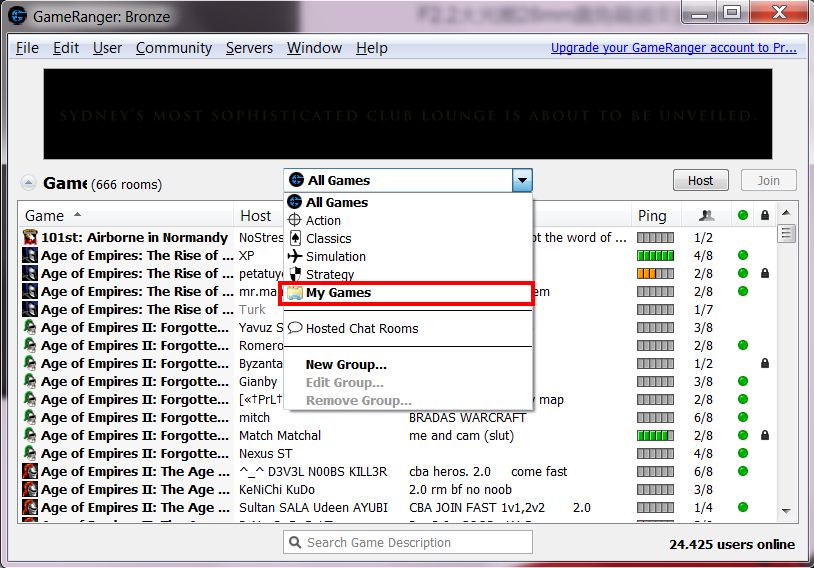814x568 pixels.
Task: Click the '2.0 rm bf no noob' description
Action: 460,490
